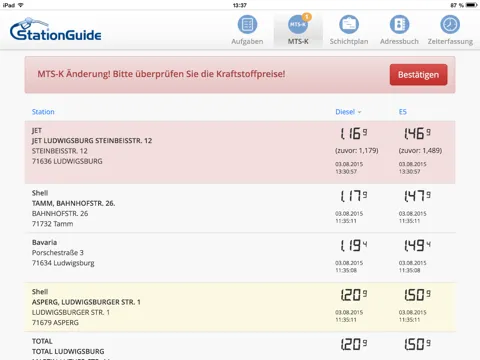This screenshot has width=480, height=360.
Task: Tap TOTAL Diesel price 1.209
Action: point(354,344)
